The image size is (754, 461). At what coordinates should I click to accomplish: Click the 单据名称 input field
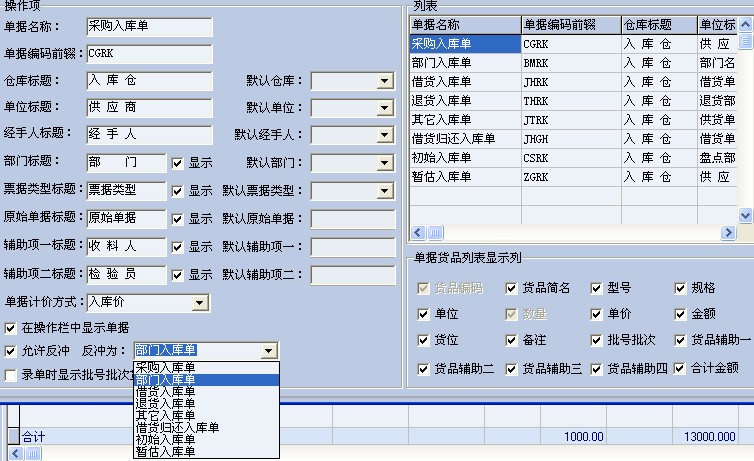(149, 27)
